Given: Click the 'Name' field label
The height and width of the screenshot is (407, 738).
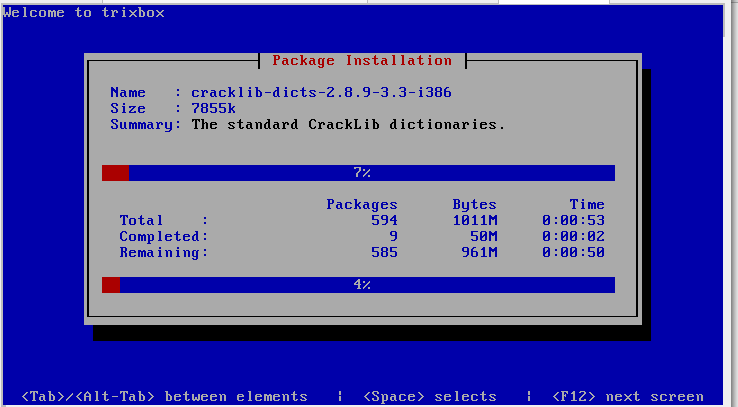Looking at the screenshot, I should (128, 92).
